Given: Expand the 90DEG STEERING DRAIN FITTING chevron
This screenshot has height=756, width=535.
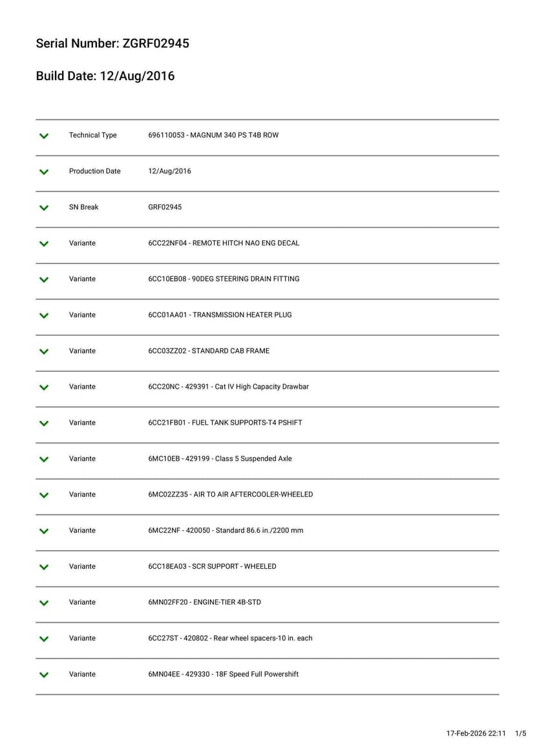Looking at the screenshot, I should click(x=44, y=280).
